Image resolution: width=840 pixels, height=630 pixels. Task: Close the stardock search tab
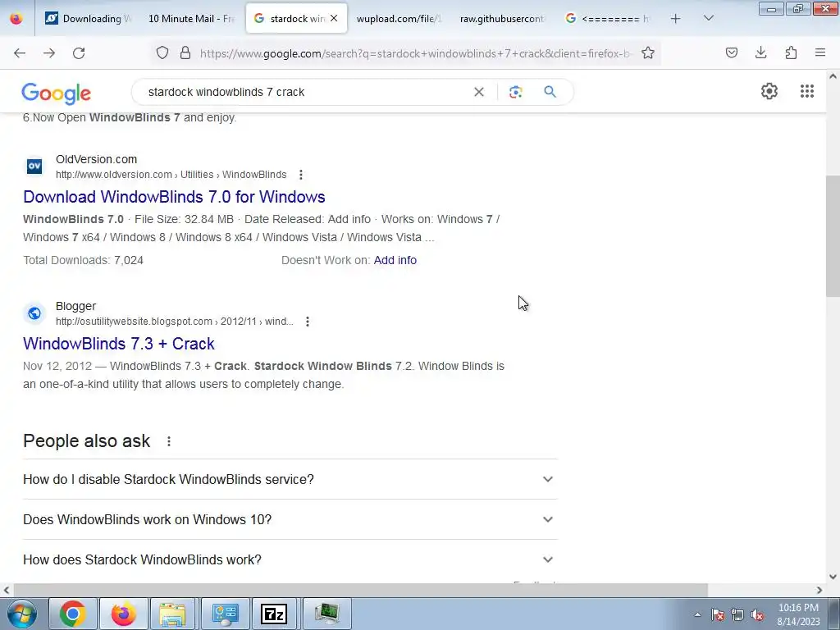334,18
